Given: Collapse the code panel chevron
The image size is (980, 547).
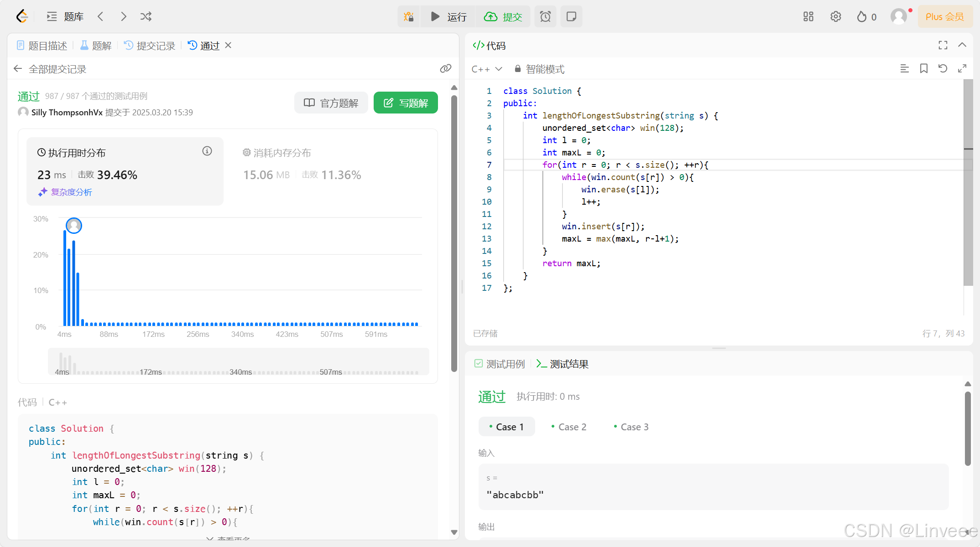Looking at the screenshot, I should 962,45.
